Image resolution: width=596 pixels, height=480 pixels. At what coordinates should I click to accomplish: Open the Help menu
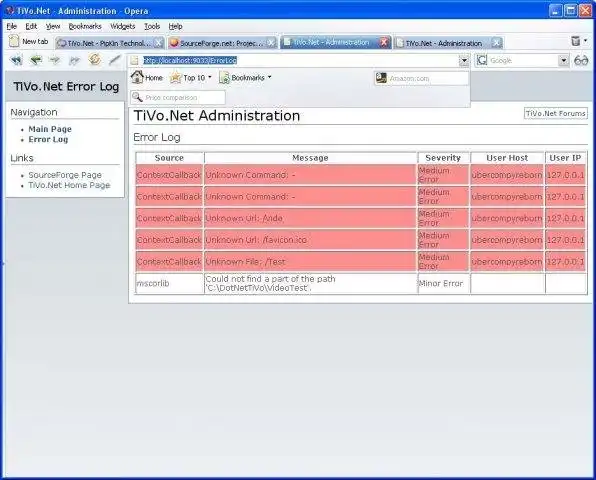pos(175,26)
